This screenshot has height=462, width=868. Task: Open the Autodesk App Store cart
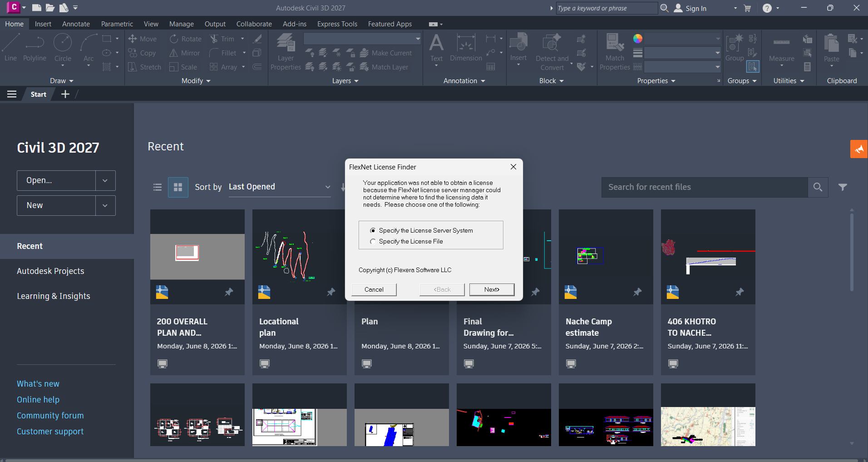tap(747, 8)
